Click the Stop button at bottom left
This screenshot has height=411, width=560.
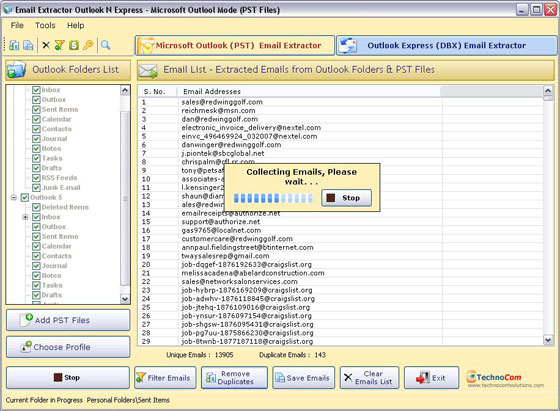tap(68, 377)
